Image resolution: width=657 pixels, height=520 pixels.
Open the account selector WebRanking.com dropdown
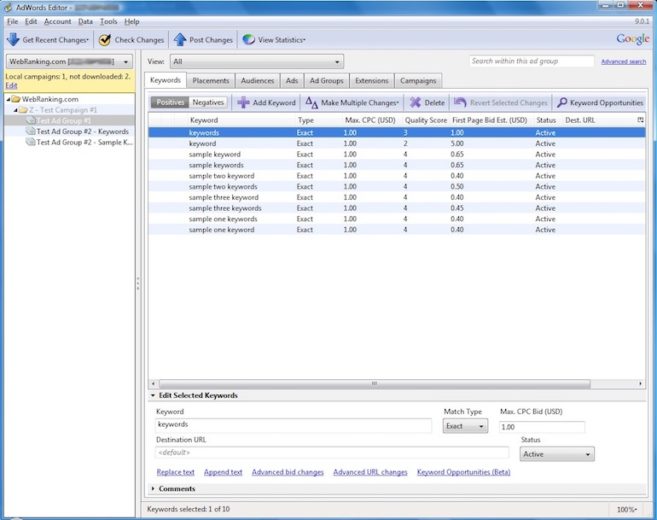click(69, 62)
